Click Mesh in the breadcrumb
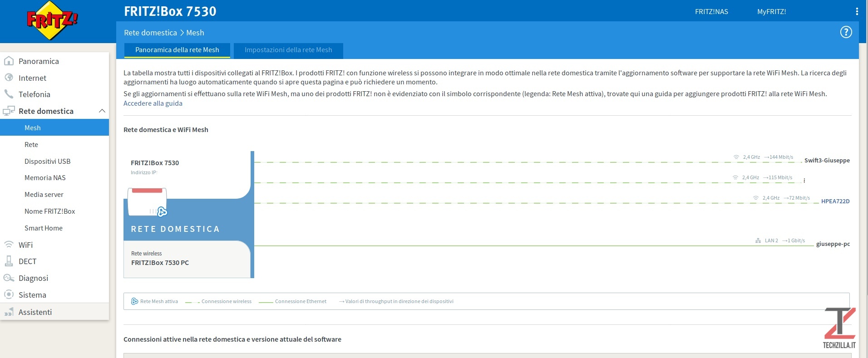This screenshot has height=358, width=868. pos(195,33)
